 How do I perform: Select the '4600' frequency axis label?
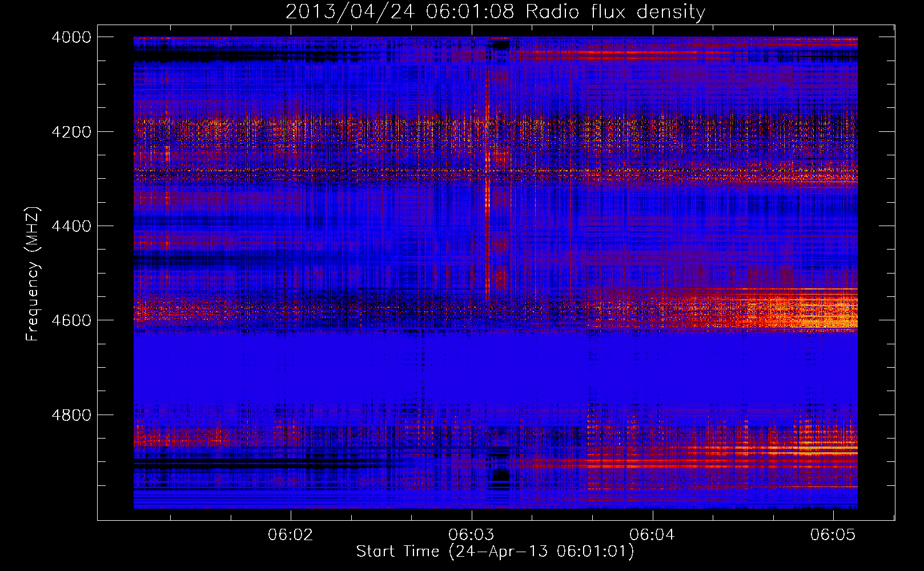pos(71,320)
